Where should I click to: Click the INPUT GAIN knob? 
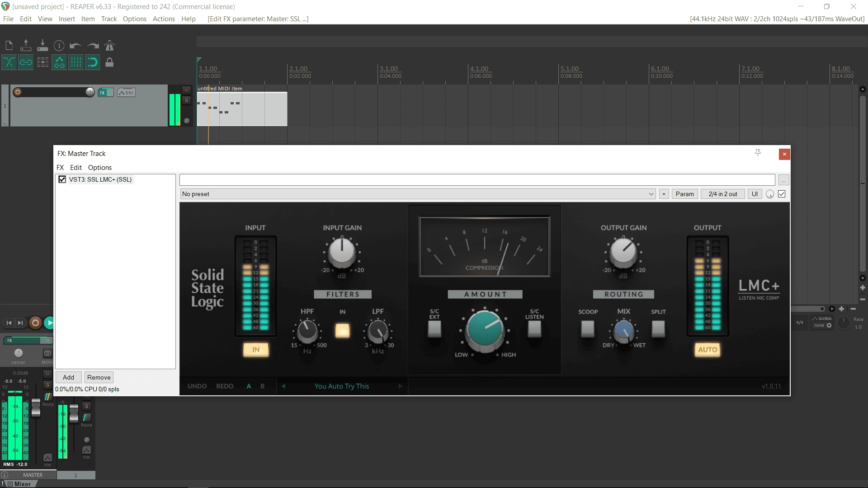pyautogui.click(x=342, y=251)
